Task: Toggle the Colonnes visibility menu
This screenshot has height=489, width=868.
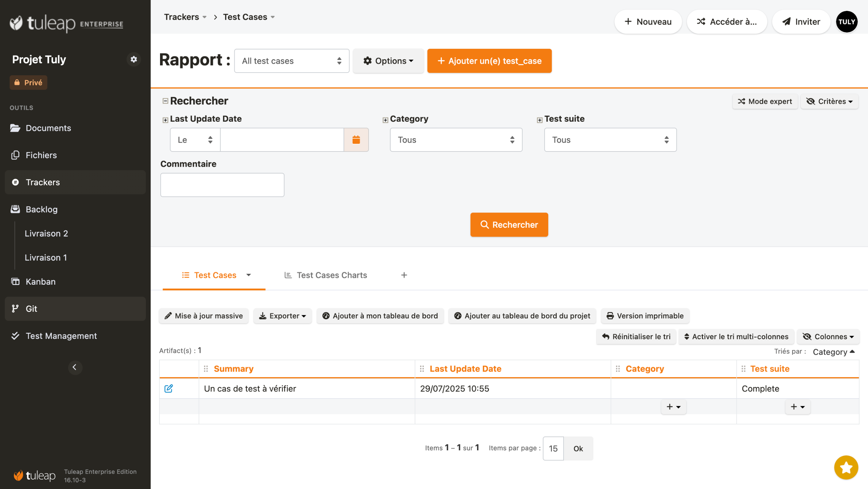Action: point(828,337)
